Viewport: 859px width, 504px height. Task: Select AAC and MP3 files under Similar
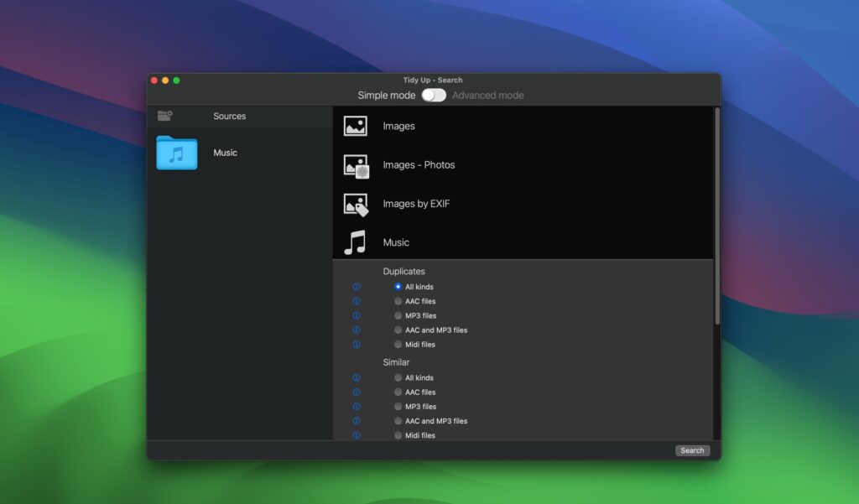(x=397, y=420)
